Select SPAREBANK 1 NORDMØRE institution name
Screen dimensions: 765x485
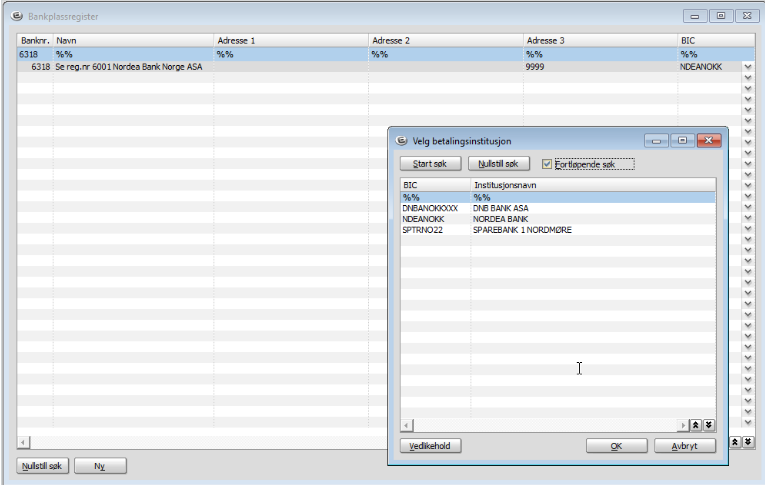(522, 230)
